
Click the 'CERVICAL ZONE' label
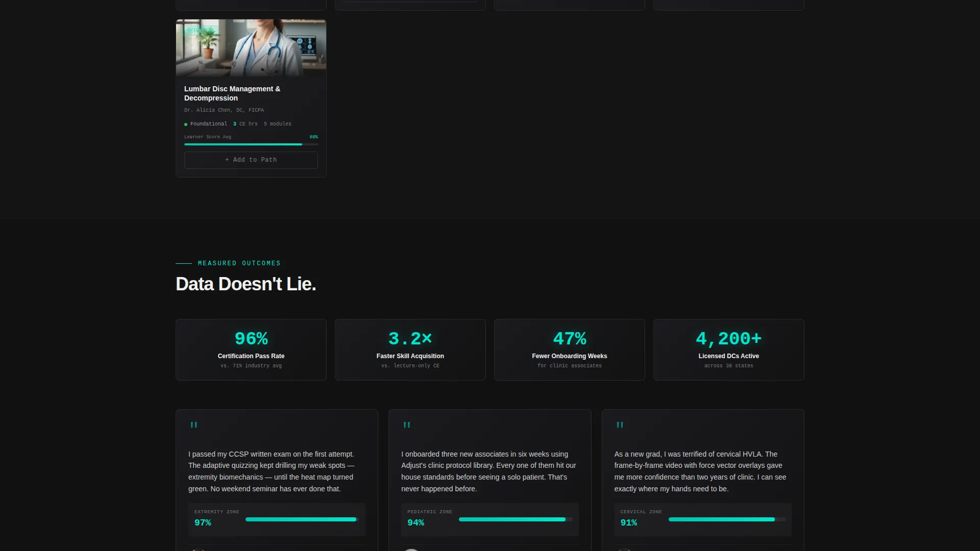641,512
